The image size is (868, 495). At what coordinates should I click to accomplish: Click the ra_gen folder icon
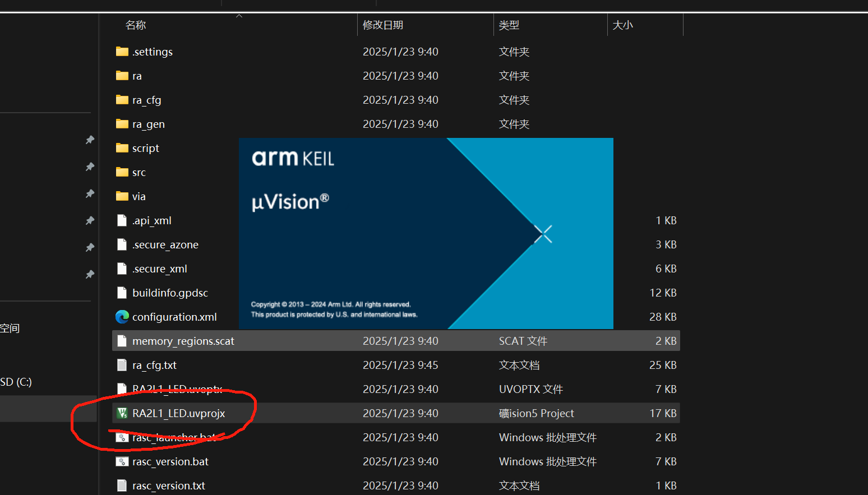click(x=122, y=124)
